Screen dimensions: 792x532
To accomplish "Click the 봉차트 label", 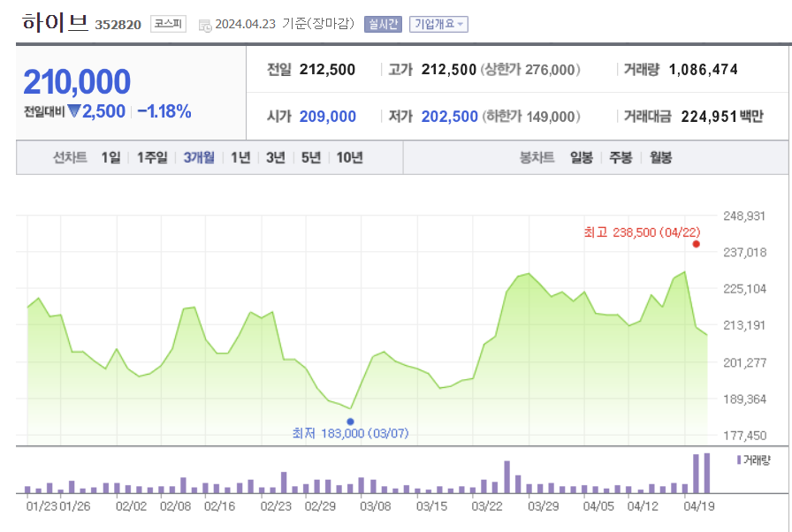I will click(x=537, y=157).
